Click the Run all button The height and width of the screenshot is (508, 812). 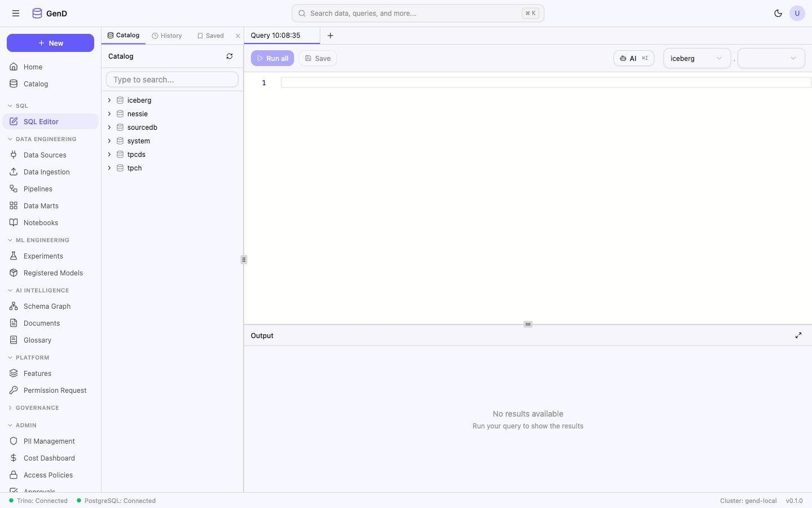272,58
